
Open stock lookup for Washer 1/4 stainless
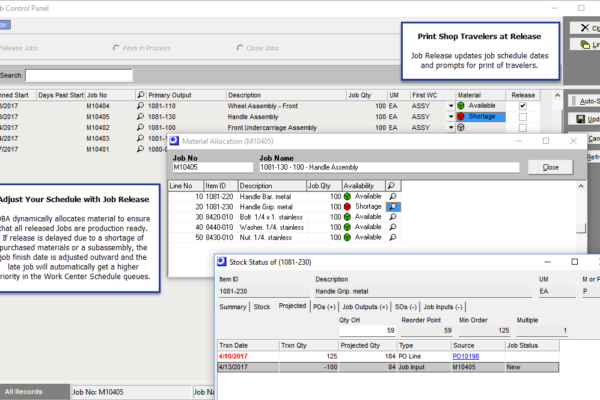tap(393, 227)
